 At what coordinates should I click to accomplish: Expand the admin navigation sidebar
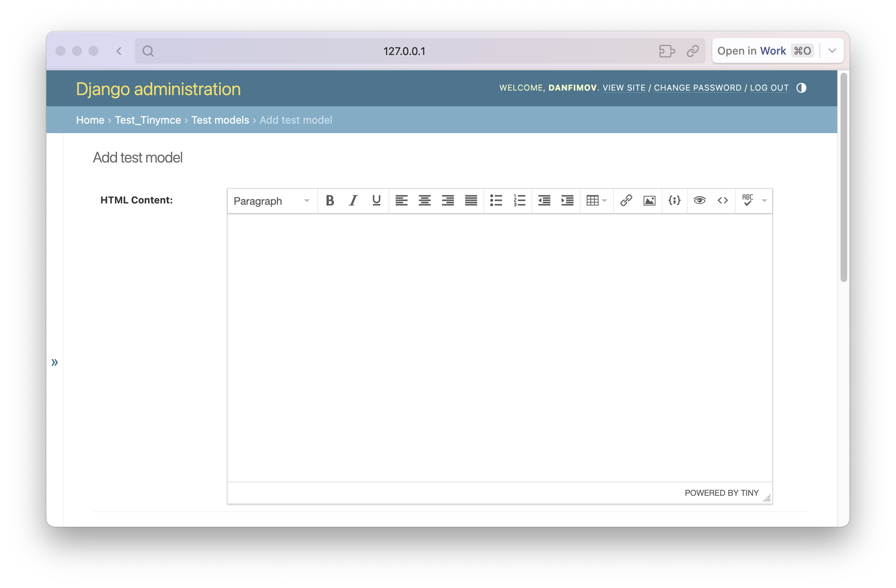point(55,362)
